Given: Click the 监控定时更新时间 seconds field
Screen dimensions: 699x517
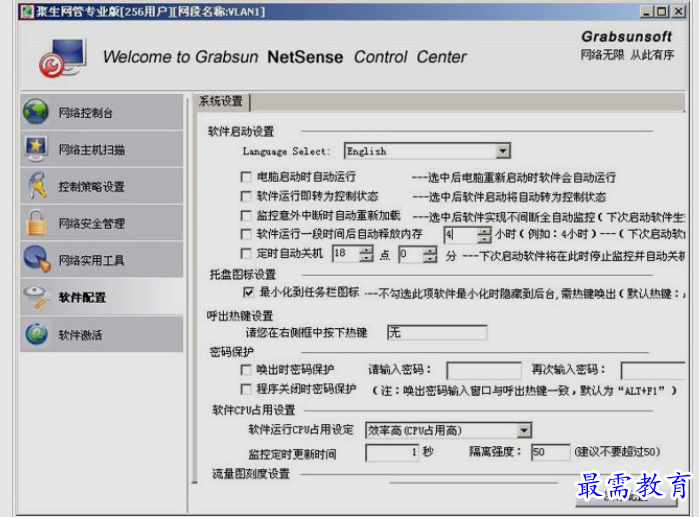Looking at the screenshot, I should (x=392, y=453).
